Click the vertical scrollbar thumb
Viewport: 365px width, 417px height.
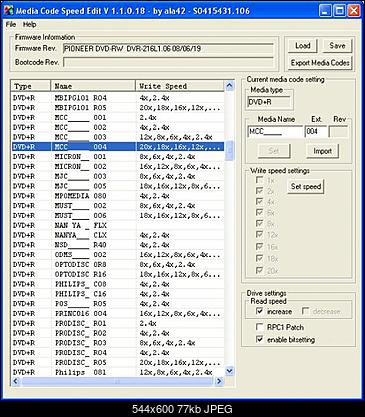[x=229, y=151]
